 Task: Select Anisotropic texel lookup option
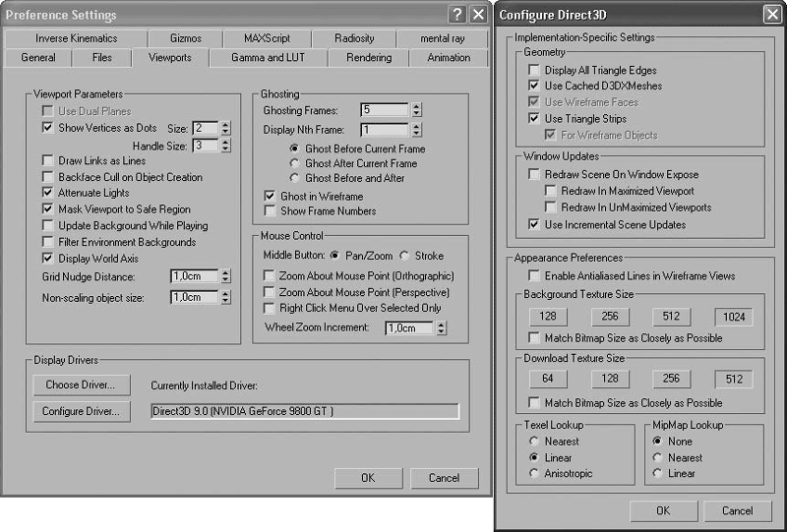pos(534,473)
